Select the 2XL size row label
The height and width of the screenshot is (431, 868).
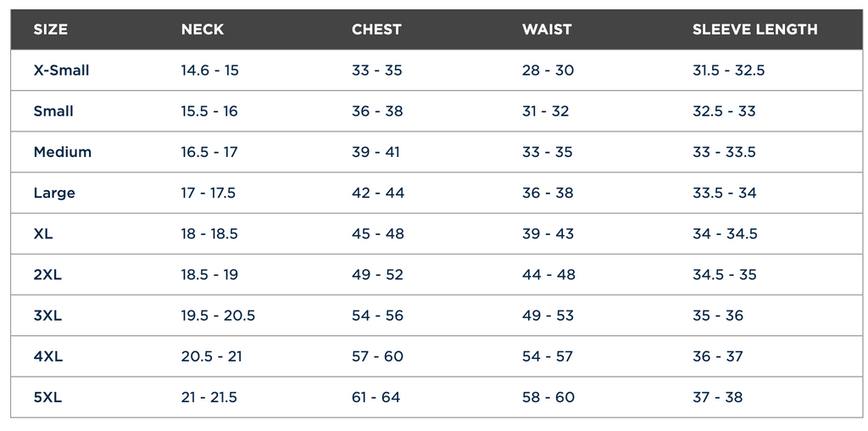[47, 275]
